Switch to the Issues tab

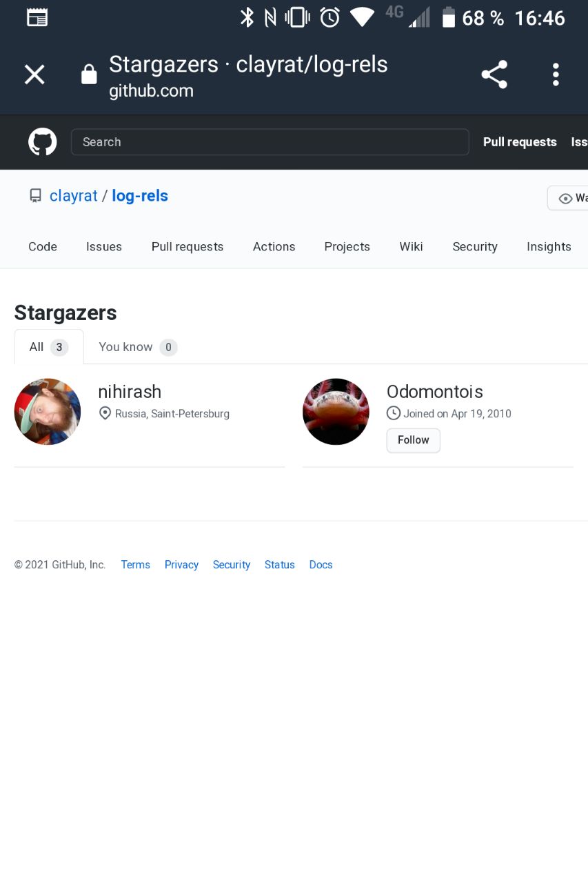click(104, 247)
